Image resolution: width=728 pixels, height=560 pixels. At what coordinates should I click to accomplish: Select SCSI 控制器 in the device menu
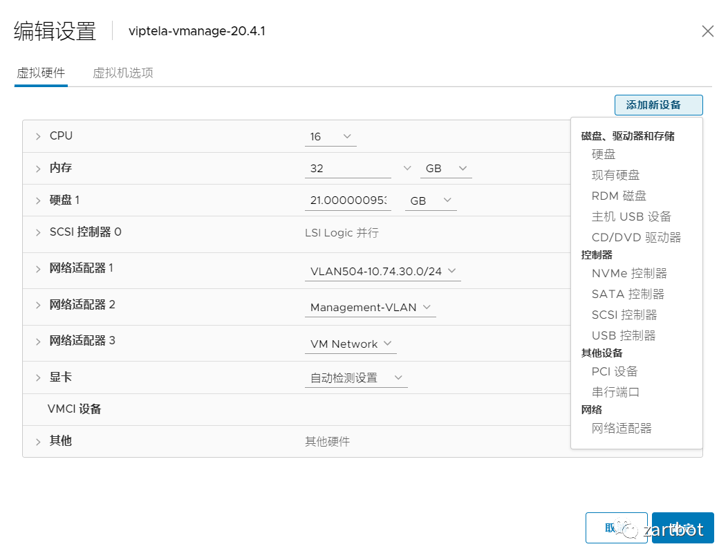[624, 315]
